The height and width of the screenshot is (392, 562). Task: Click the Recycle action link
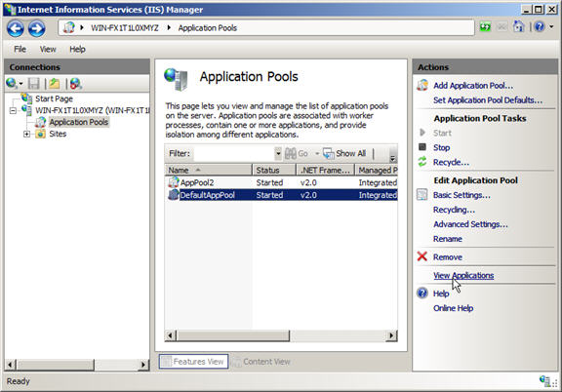click(451, 162)
